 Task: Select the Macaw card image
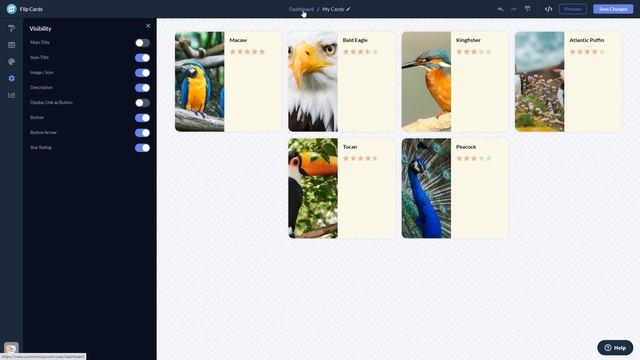pos(200,82)
